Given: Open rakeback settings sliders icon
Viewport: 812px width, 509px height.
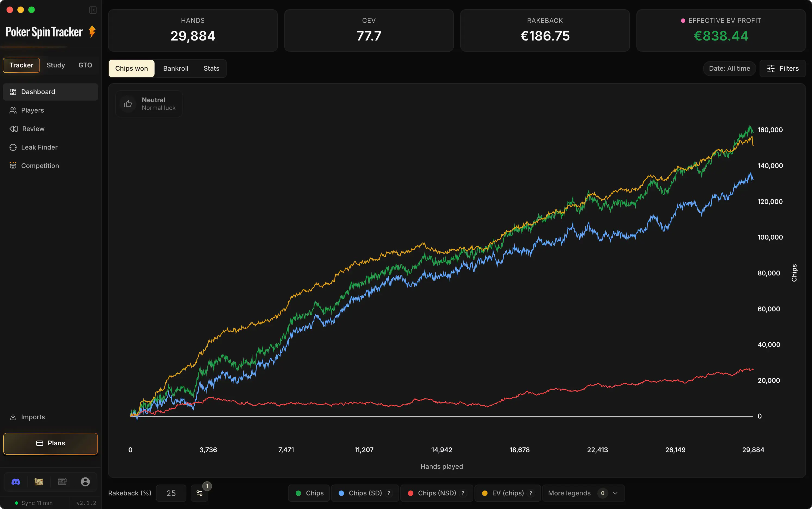Looking at the screenshot, I should (x=199, y=493).
